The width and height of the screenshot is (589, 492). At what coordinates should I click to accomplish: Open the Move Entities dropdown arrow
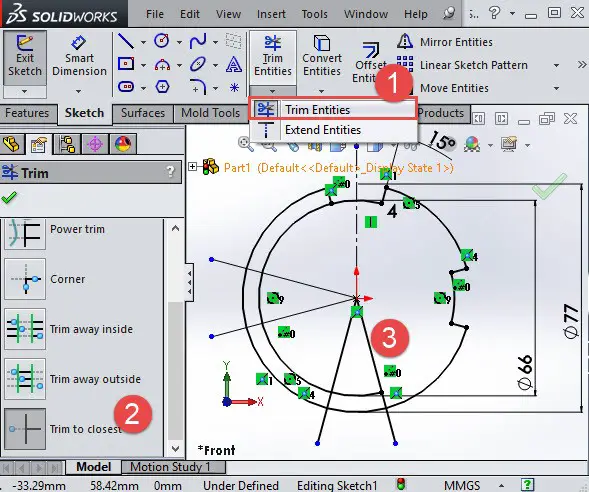[556, 89]
